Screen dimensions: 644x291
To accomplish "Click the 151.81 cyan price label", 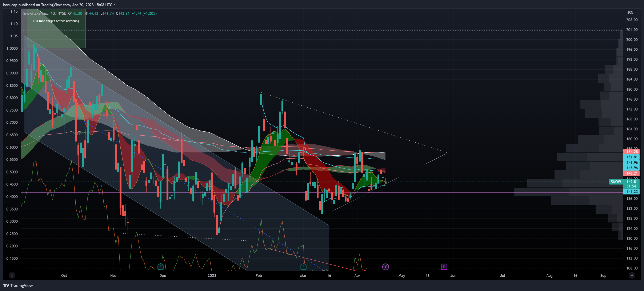I will click(x=632, y=157).
